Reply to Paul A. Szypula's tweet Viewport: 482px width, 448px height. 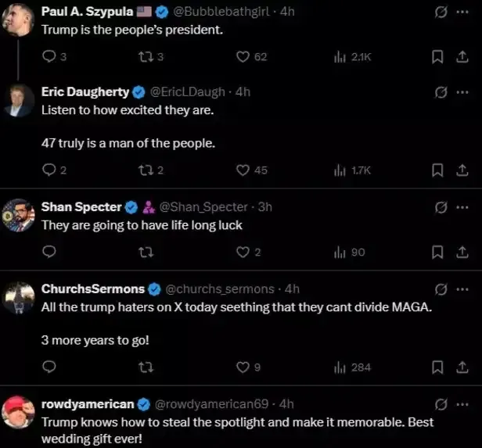(x=49, y=56)
